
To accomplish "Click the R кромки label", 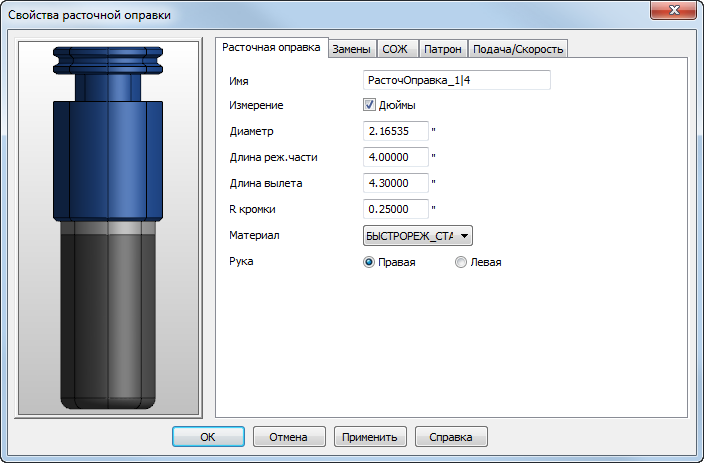I will [252, 210].
